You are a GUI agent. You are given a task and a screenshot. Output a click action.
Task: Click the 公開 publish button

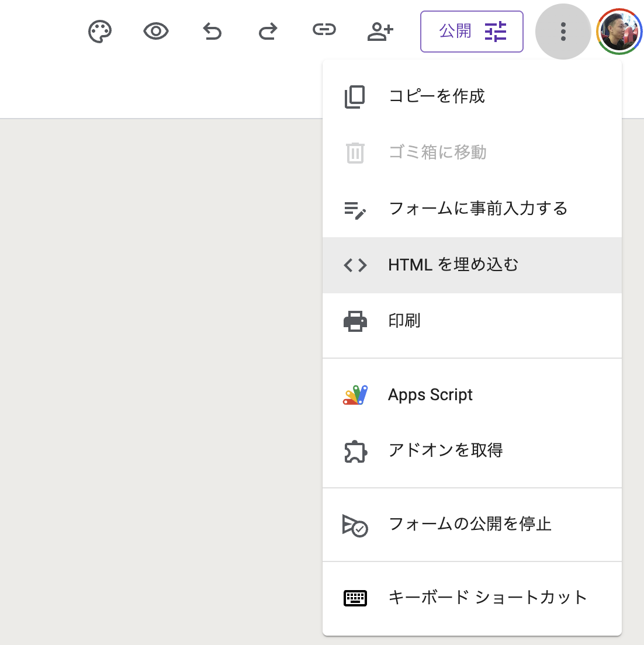[472, 32]
